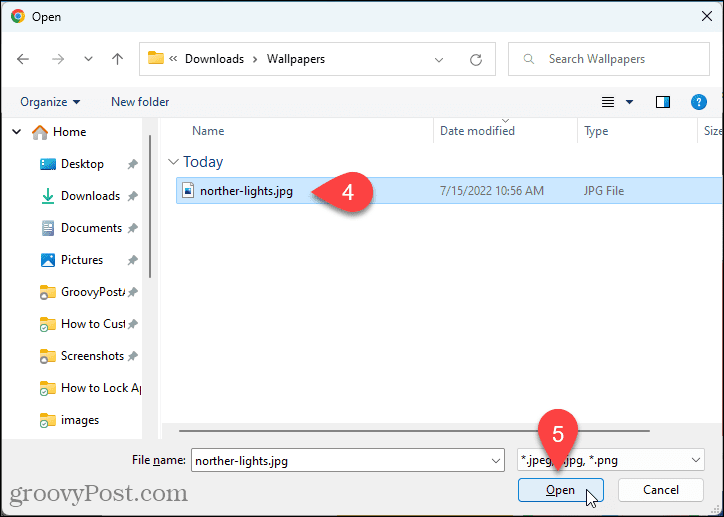
Task: Click the Open button
Action: coord(561,490)
